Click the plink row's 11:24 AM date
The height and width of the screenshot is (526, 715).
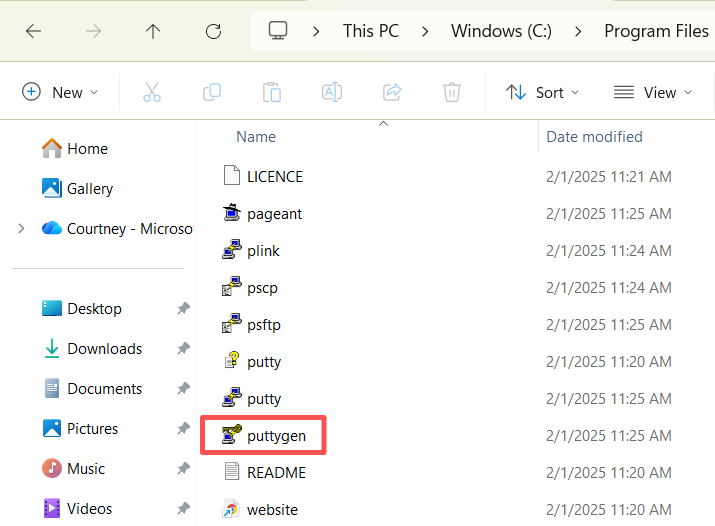tap(609, 250)
